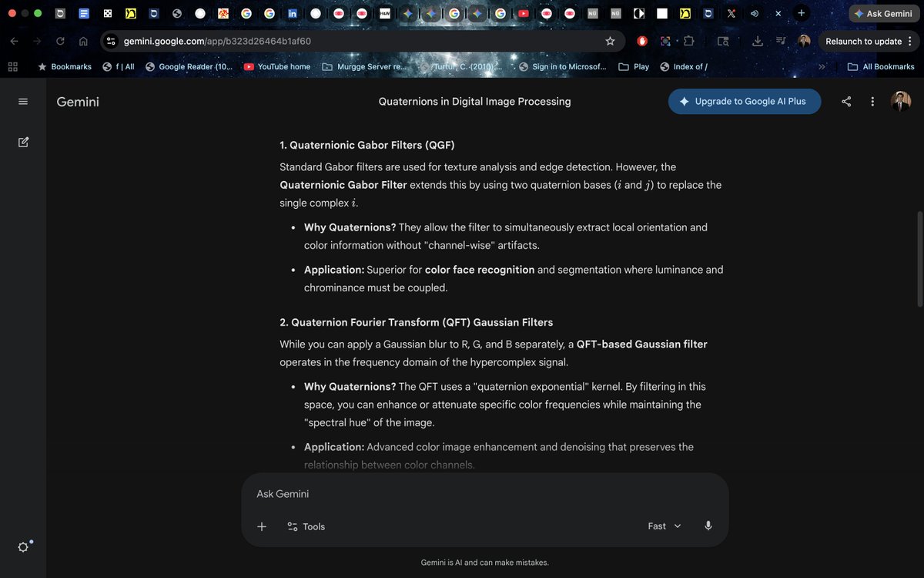924x578 pixels.
Task: Click the Ask Gemini button
Action: tap(884, 13)
